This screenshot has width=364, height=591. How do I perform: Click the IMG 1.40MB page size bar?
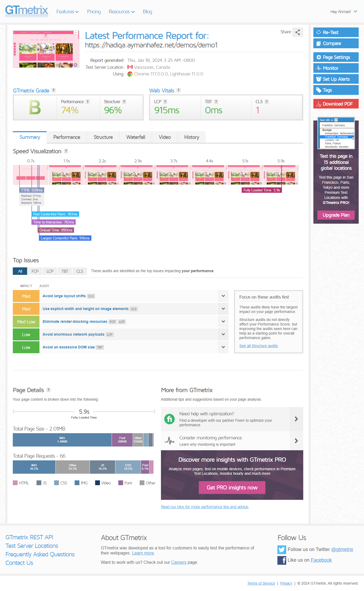pyautogui.click(x=62, y=440)
